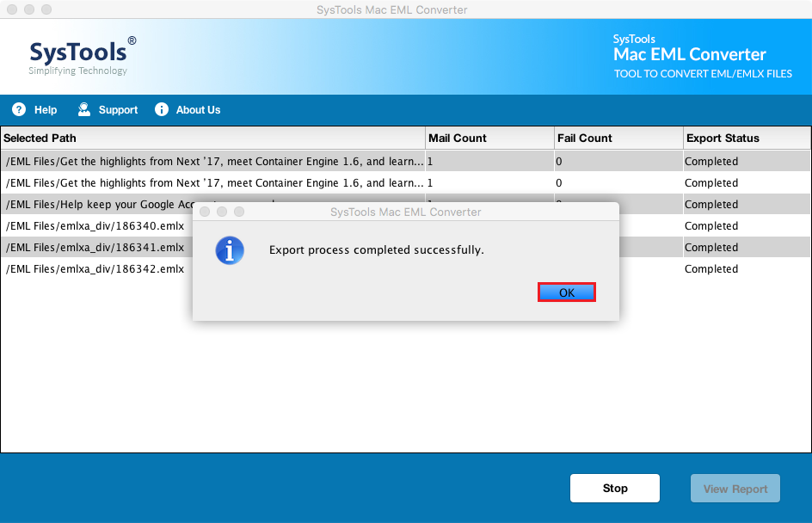Close the export completed dialog window
The width and height of the screenshot is (812, 523).
pos(205,212)
